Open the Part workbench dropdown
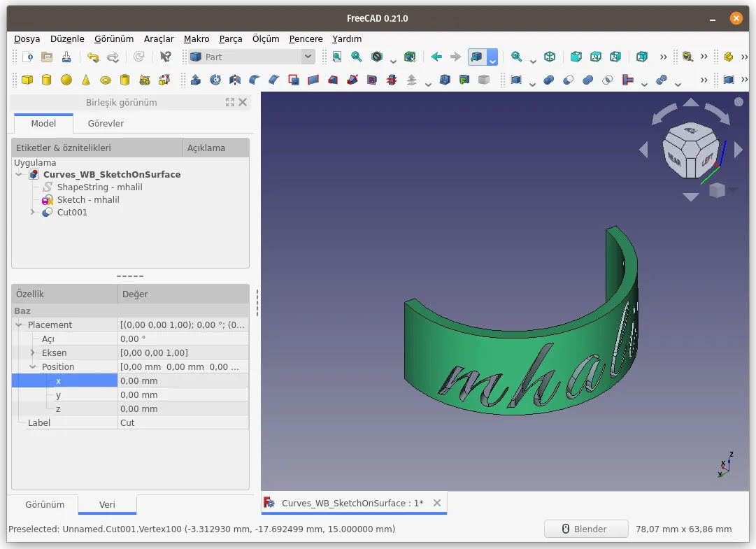 point(252,57)
